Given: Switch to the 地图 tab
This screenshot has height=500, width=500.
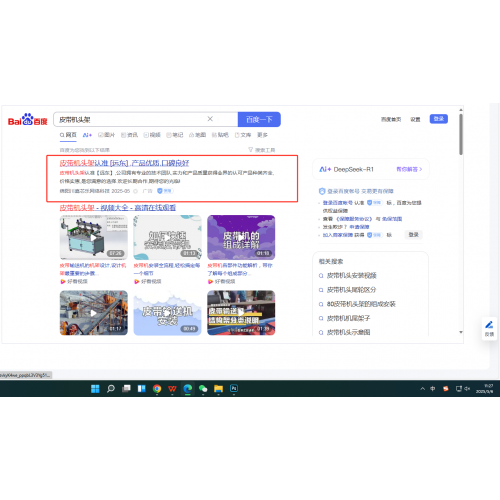Looking at the screenshot, I should tap(197, 135).
